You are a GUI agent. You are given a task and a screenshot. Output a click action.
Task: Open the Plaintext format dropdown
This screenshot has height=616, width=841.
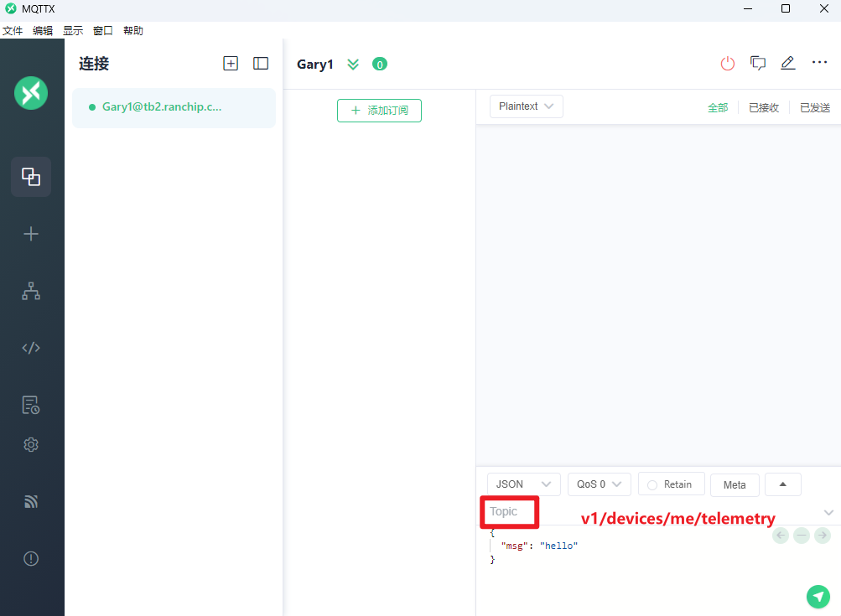pyautogui.click(x=527, y=106)
